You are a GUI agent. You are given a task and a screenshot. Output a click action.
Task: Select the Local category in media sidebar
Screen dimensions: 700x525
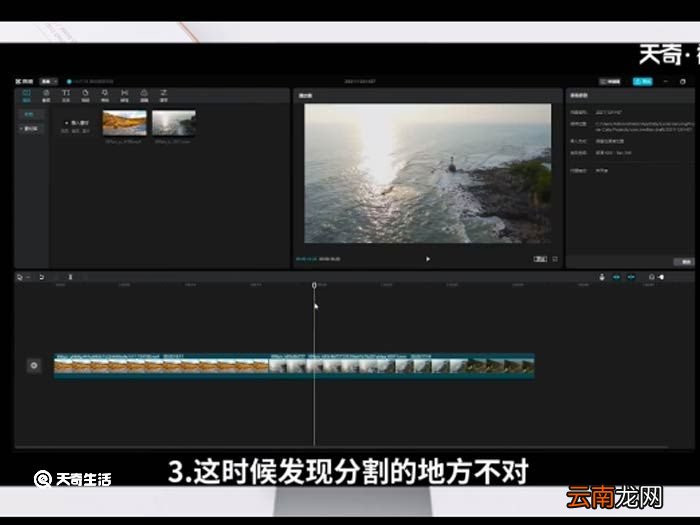click(31, 115)
